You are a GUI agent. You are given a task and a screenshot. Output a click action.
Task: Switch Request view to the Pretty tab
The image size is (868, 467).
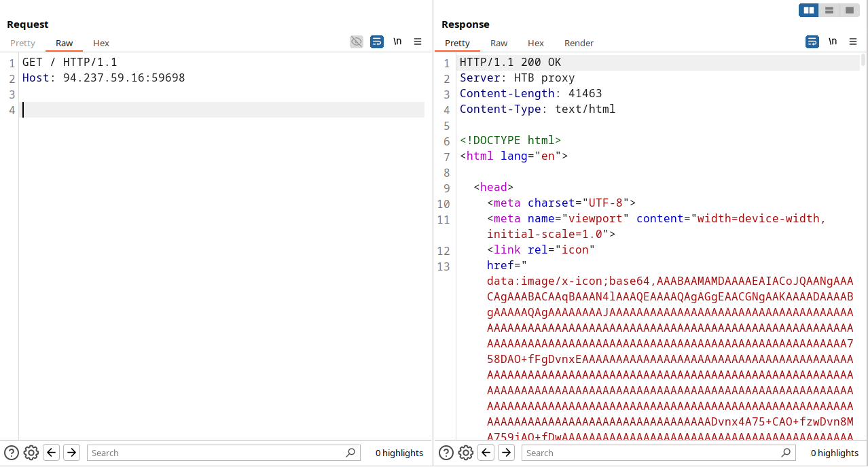(x=22, y=43)
